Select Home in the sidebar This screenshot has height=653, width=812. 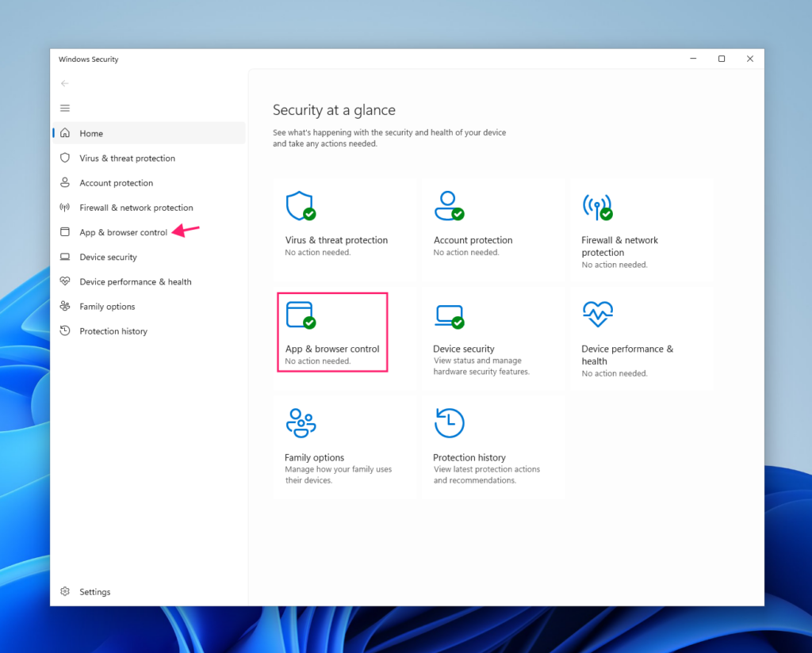(x=149, y=133)
